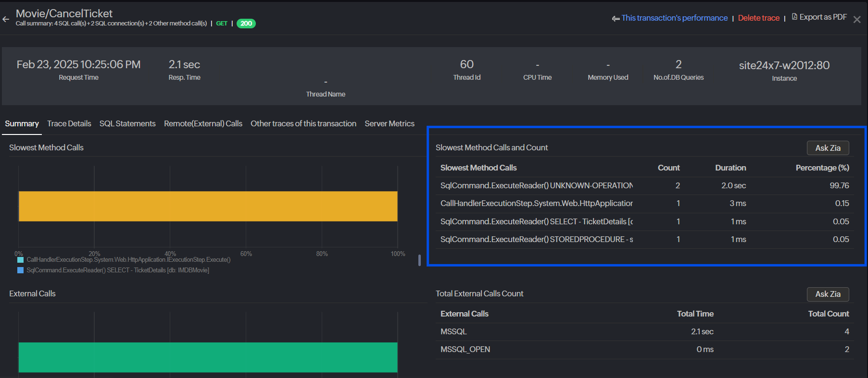
Task: Click Ask Zia for Total External Calls
Action: [828, 294]
